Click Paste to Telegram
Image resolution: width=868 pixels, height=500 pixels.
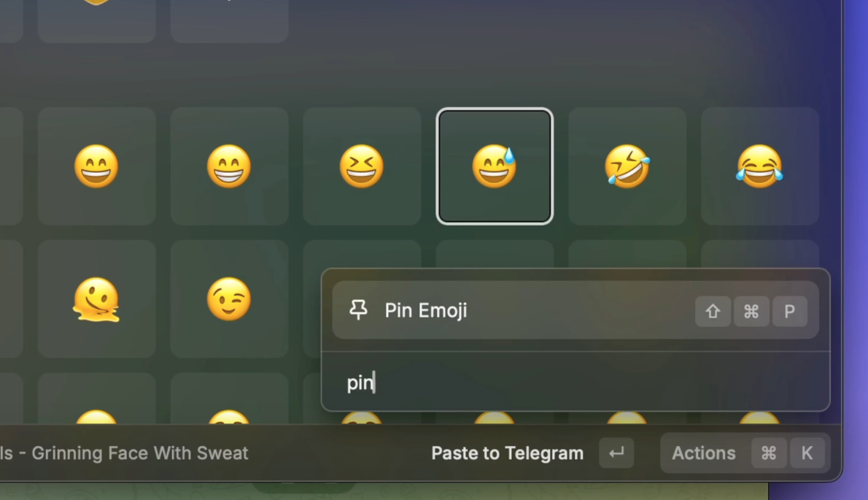click(507, 453)
